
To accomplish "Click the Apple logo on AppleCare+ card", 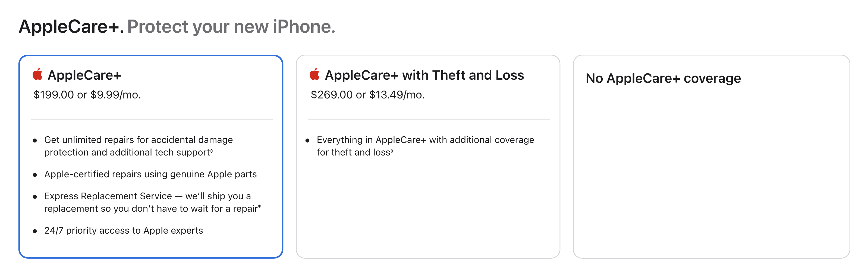I will click(38, 74).
